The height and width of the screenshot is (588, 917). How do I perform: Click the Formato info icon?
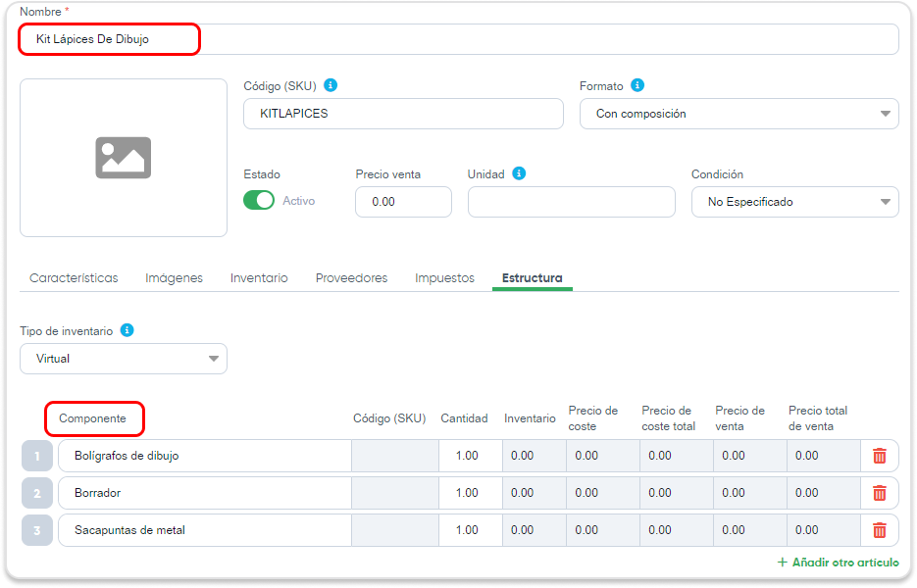point(637,85)
